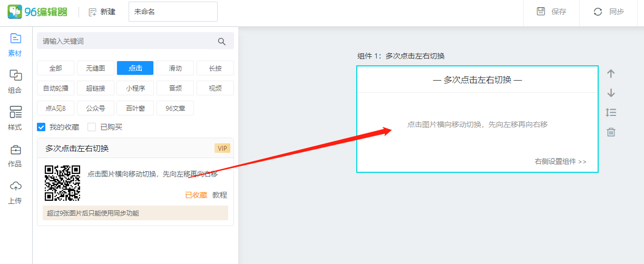
Task: Click the 未命名 title input field
Action: pyautogui.click(x=173, y=12)
